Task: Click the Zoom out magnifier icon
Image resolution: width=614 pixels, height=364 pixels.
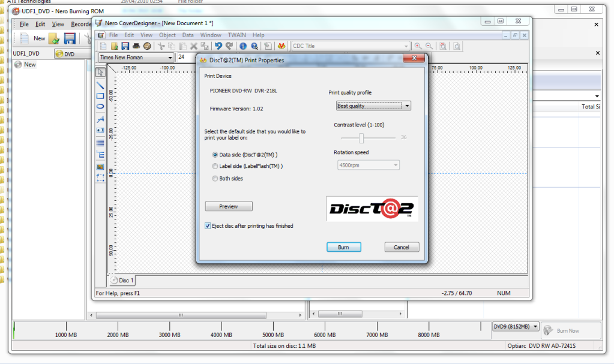Action: tap(429, 46)
